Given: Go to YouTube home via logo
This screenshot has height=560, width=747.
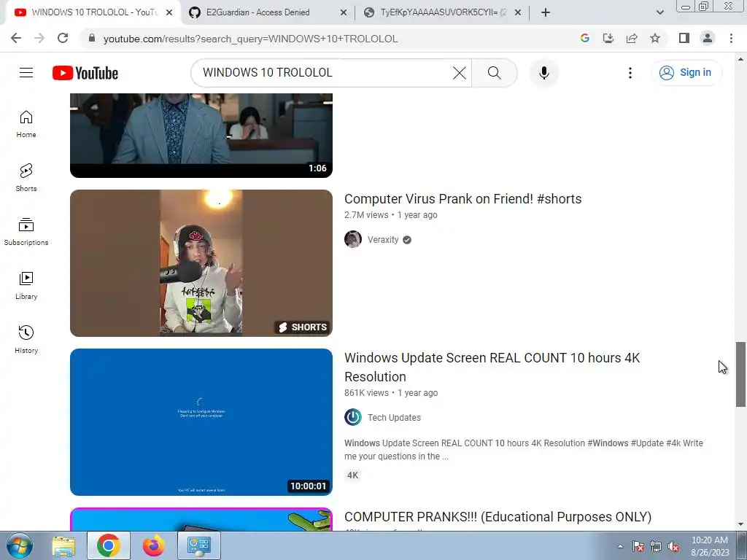Looking at the screenshot, I should tap(85, 73).
